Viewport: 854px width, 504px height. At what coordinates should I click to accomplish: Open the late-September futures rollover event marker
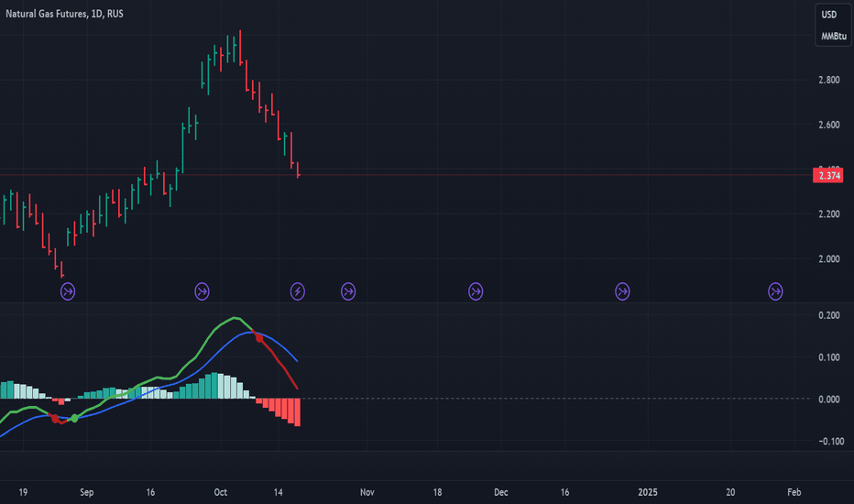[203, 291]
